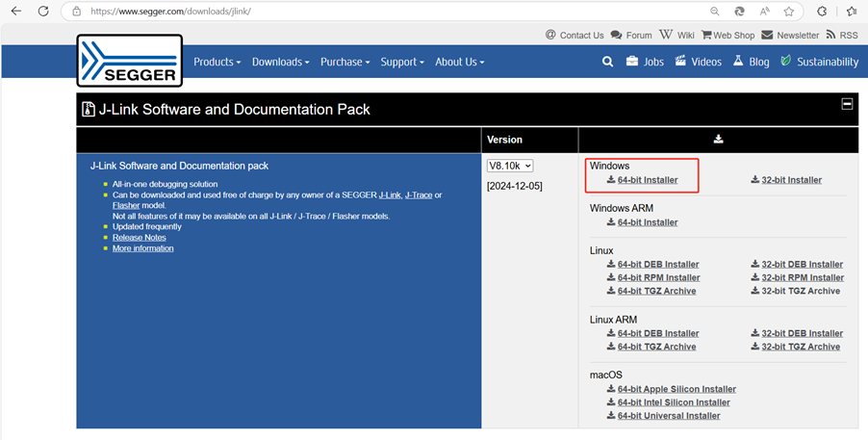Expand the Products menu
The image size is (868, 440).
217,62
